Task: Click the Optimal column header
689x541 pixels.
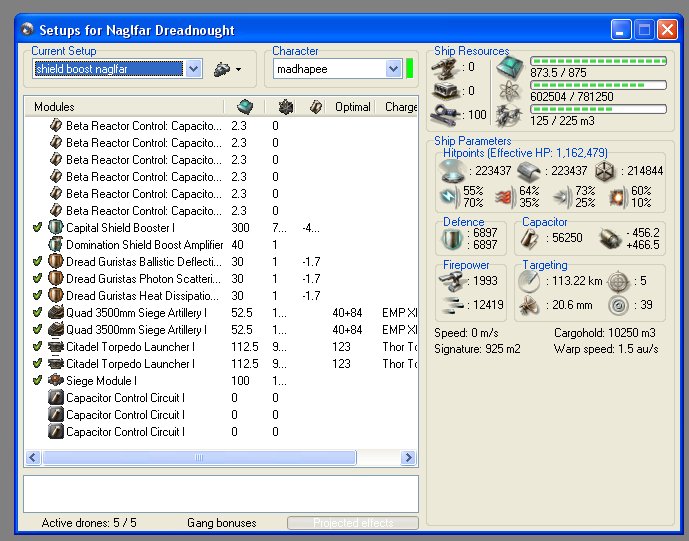Action: pos(353,107)
